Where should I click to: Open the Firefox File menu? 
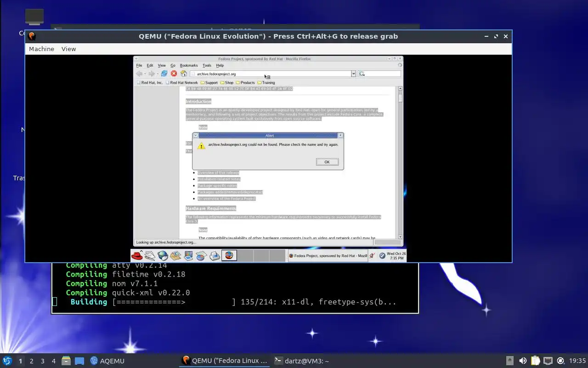click(139, 65)
